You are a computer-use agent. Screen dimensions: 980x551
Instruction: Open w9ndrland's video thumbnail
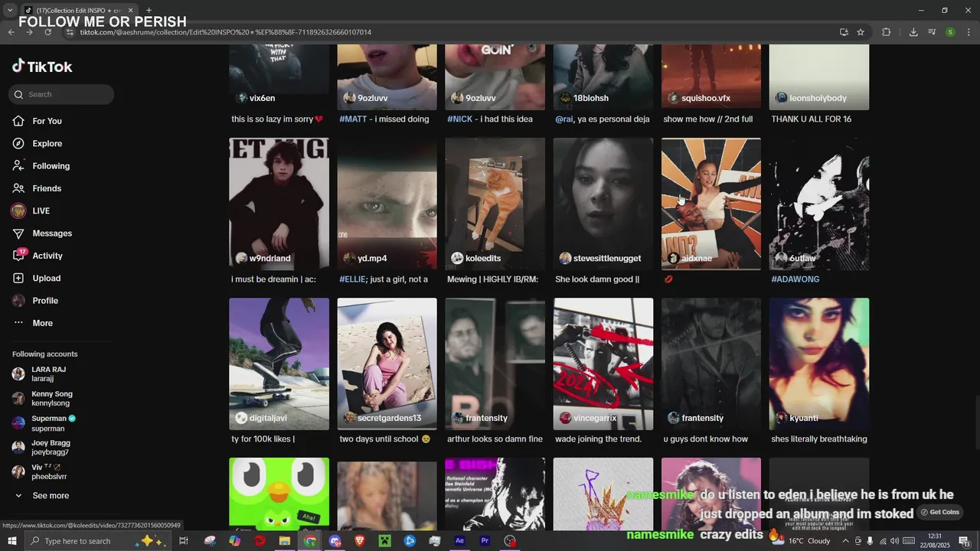coord(279,204)
